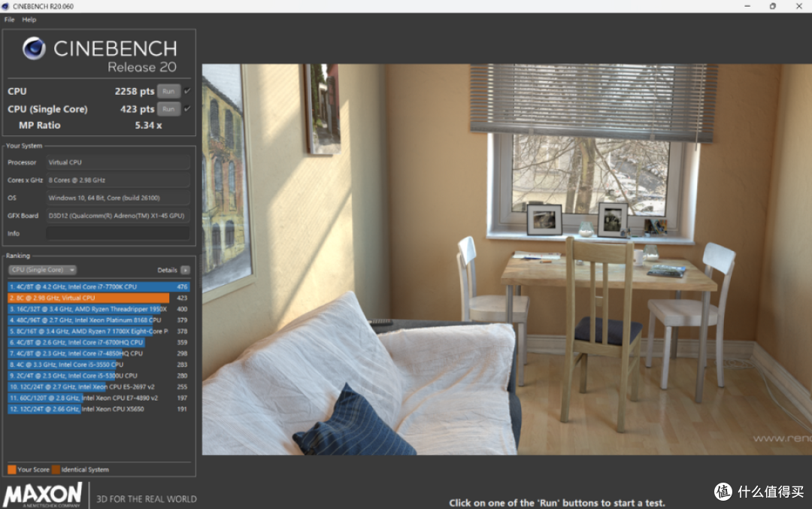Select ranking row Intel Core i7-7700K CPU
Screen dimensions: 812x509
98,286
